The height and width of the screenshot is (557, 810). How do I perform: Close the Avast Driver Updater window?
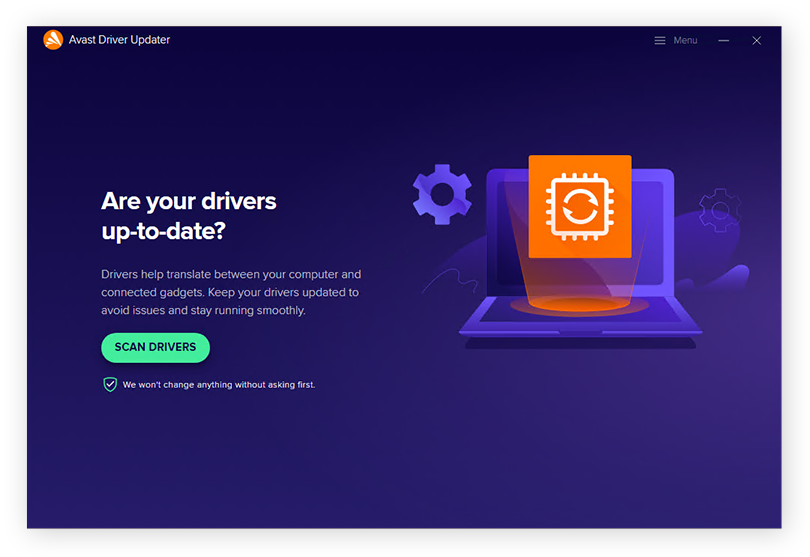point(756,40)
